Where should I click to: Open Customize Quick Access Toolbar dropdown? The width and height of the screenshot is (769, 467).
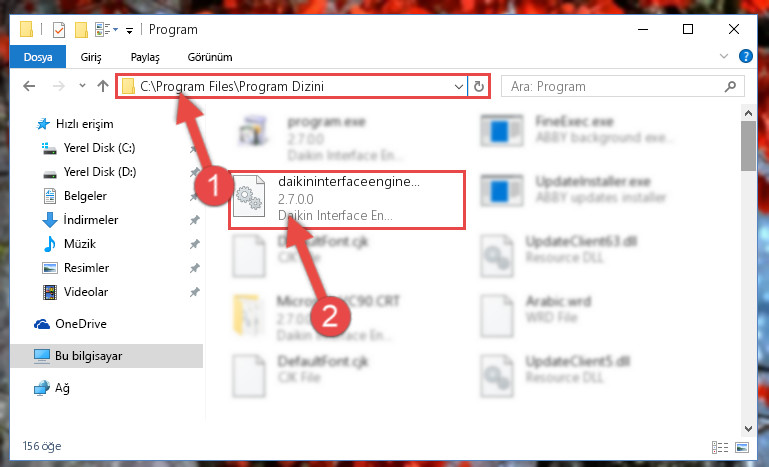pyautogui.click(x=129, y=30)
